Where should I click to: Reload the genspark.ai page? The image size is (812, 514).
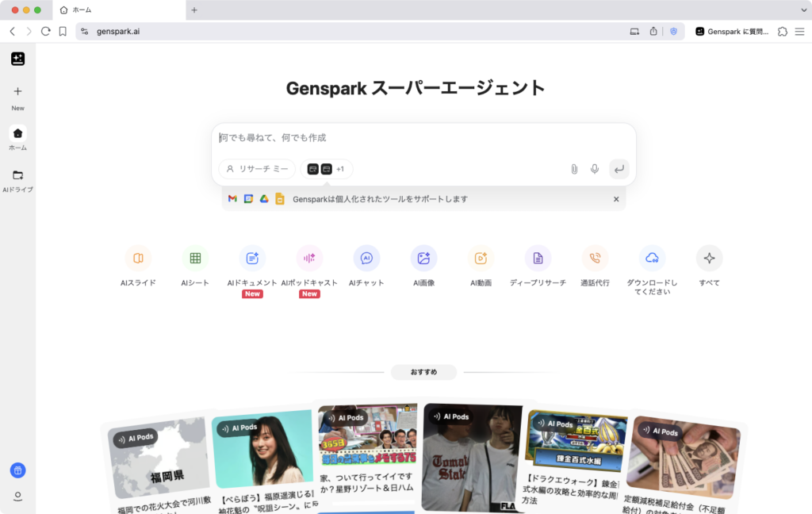45,32
